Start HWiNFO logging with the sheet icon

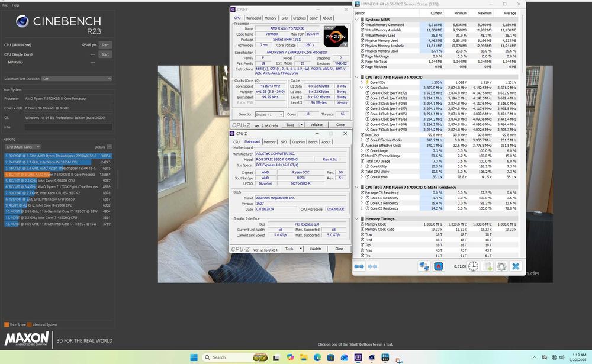click(x=487, y=266)
